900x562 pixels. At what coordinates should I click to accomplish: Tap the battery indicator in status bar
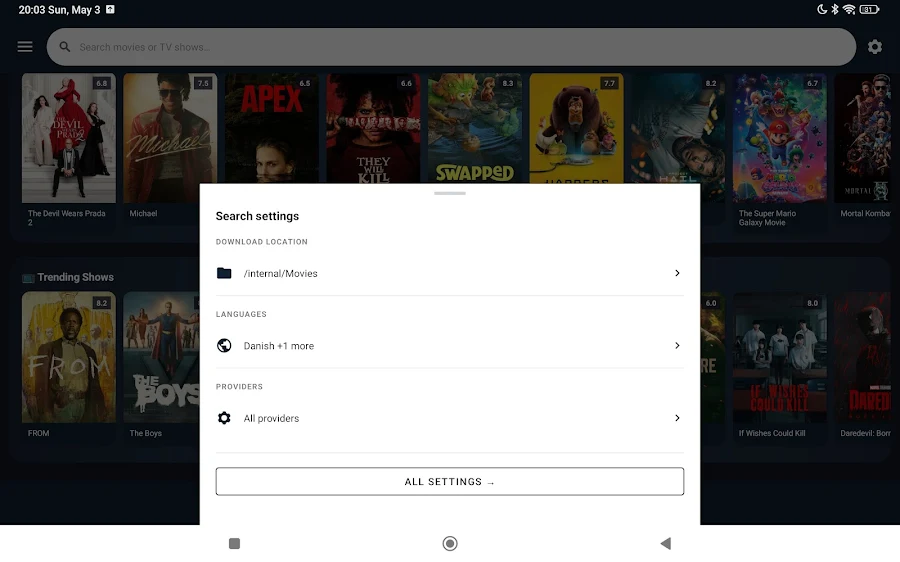pyautogui.click(x=869, y=9)
